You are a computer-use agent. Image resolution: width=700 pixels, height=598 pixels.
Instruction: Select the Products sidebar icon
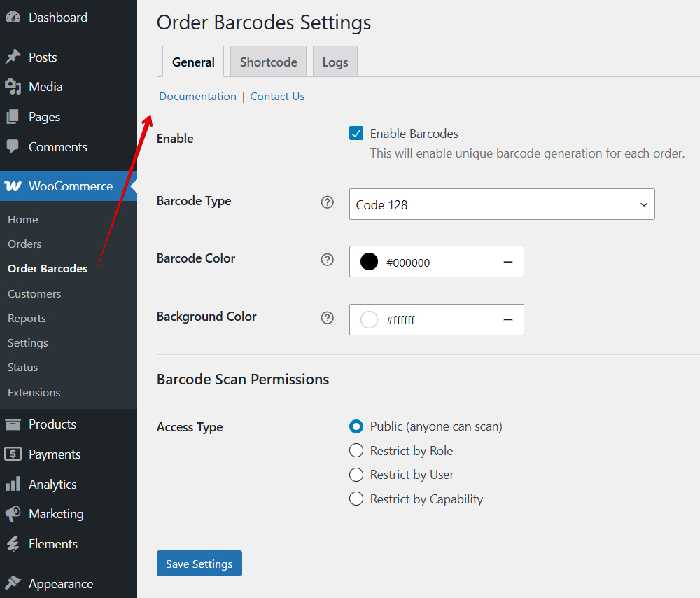coord(15,424)
